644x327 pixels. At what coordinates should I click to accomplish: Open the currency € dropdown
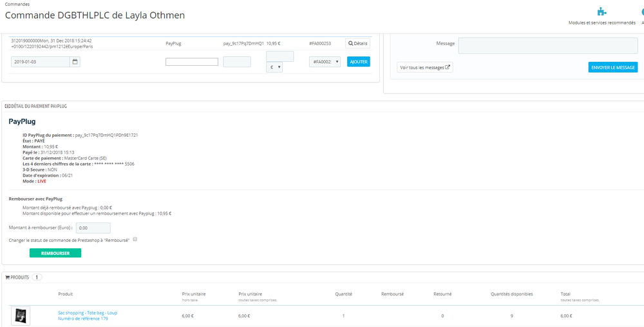[274, 67]
